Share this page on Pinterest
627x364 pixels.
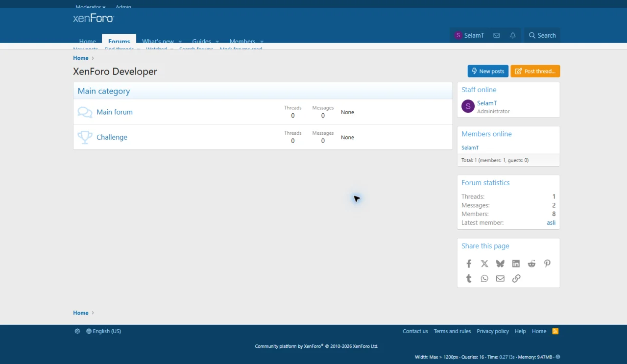pos(547,264)
